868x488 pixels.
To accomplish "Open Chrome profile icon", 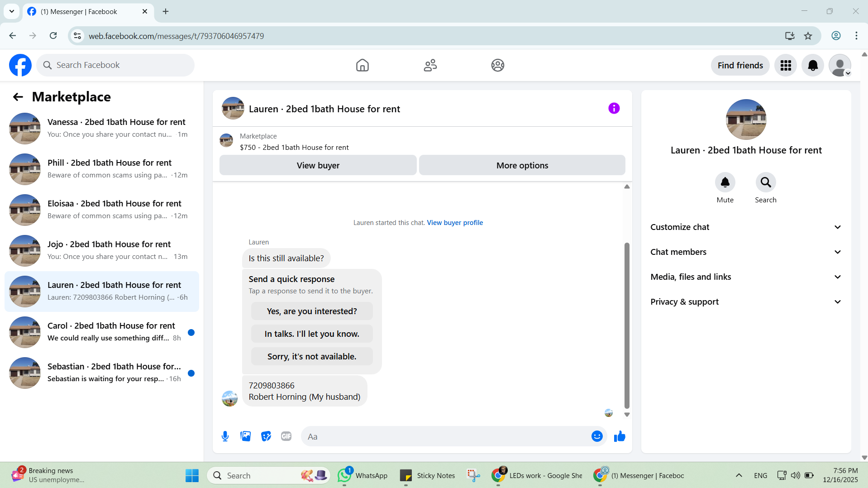I will click(836, 36).
